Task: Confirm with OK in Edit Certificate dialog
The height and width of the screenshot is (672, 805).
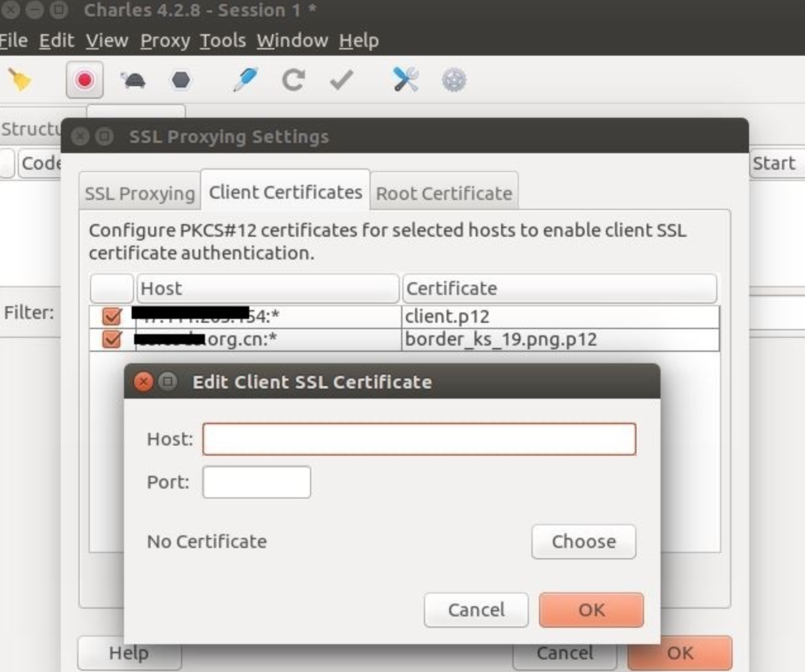Action: 591,610
